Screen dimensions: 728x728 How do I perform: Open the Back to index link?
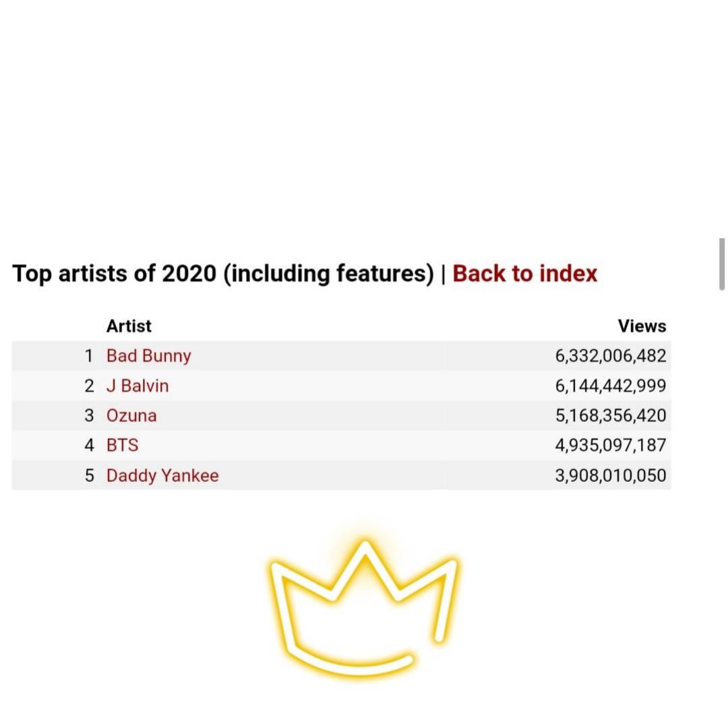pyautogui.click(x=524, y=274)
